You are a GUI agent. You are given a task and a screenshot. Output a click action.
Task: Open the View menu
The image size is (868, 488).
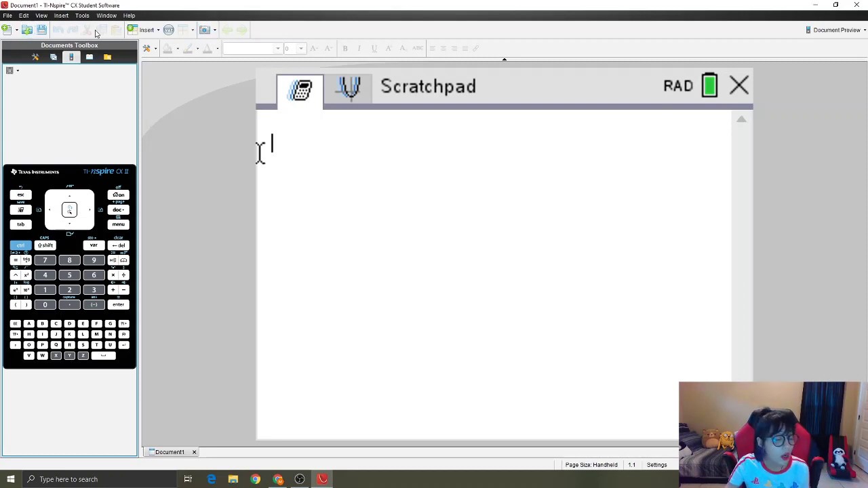[x=41, y=16]
